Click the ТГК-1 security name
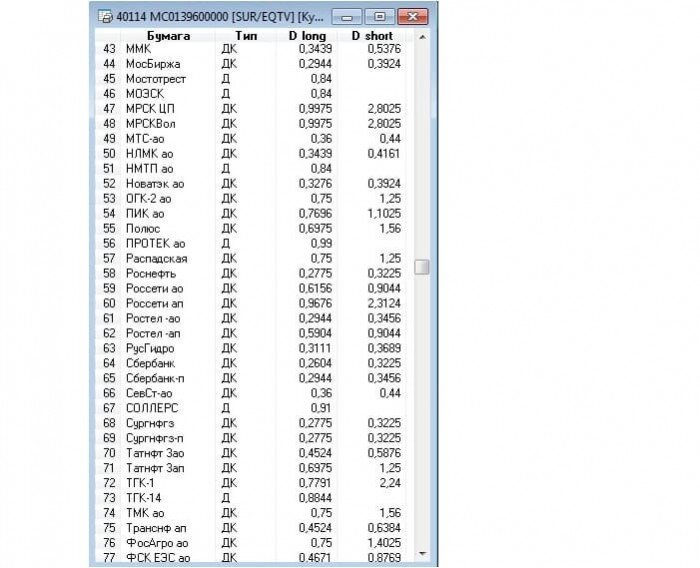The width and height of the screenshot is (700, 568). tap(140, 483)
